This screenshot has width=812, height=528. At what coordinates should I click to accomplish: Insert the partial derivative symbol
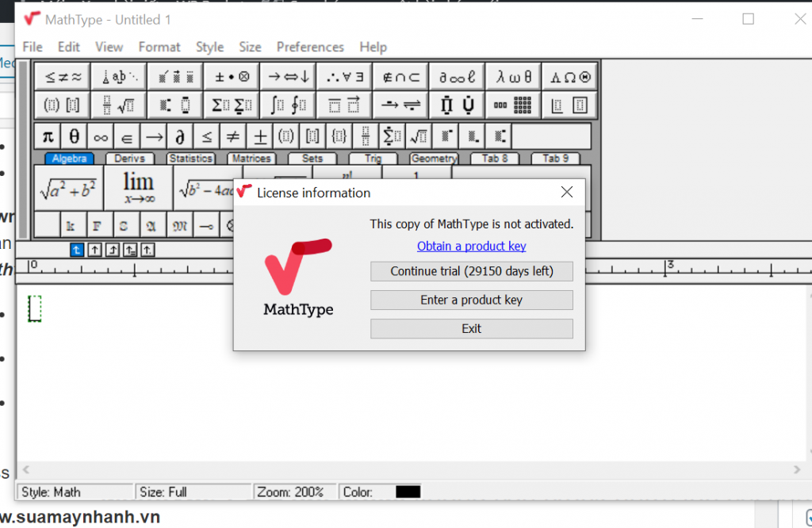[x=180, y=136]
